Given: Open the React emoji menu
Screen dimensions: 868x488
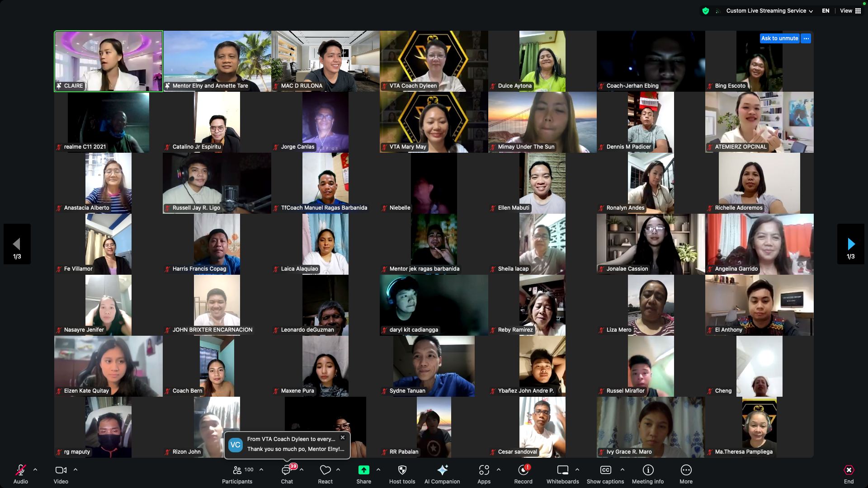Looking at the screenshot, I should point(325,474).
